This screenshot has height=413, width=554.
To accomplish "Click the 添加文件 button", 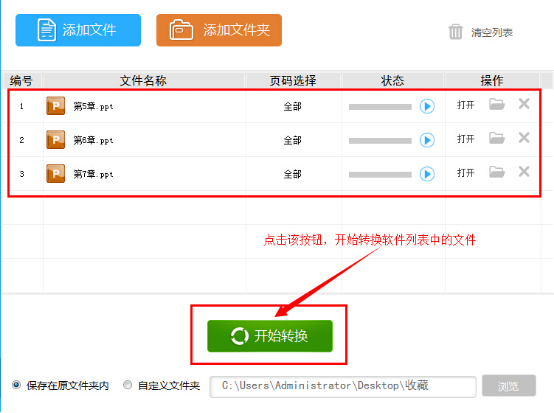I will 78,30.
